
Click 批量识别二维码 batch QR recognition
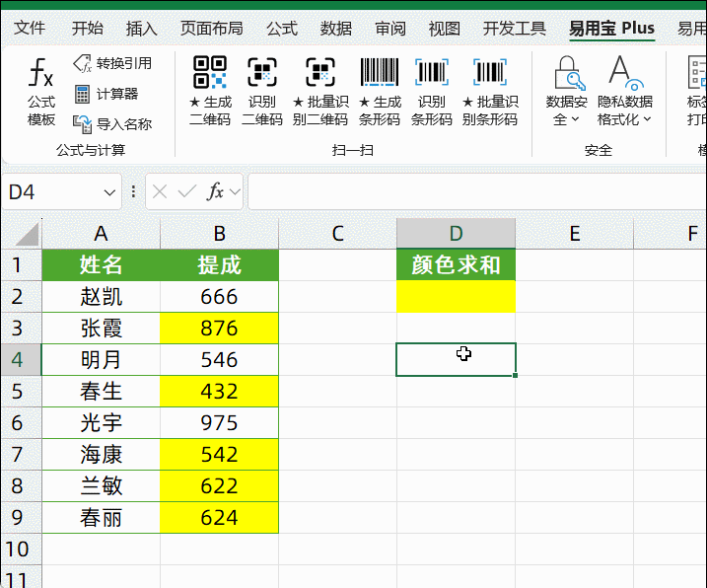[x=320, y=91]
